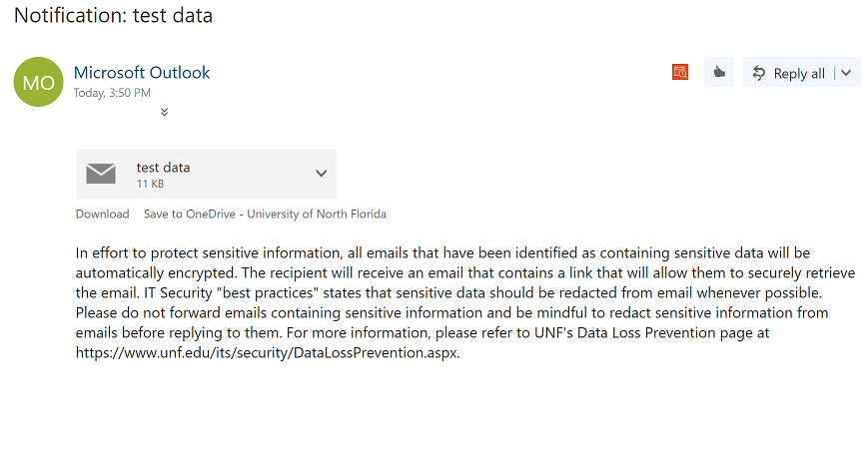This screenshot has width=868, height=451.
Task: Click the gray envelope attachment icon
Action: point(101,174)
